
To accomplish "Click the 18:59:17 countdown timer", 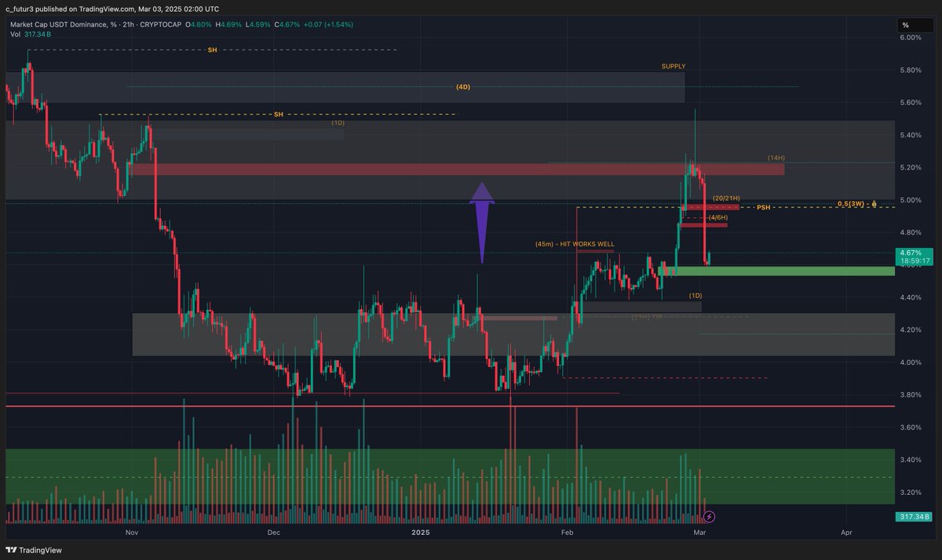I will pyautogui.click(x=914, y=260).
